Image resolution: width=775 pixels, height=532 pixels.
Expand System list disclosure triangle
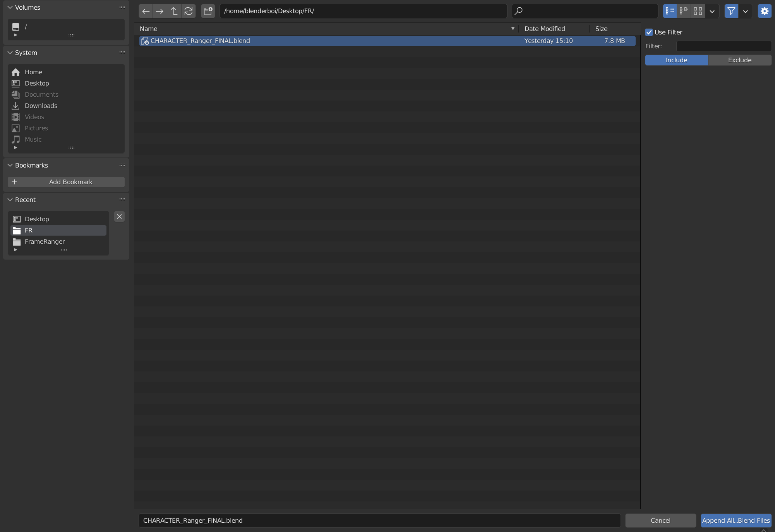point(15,148)
